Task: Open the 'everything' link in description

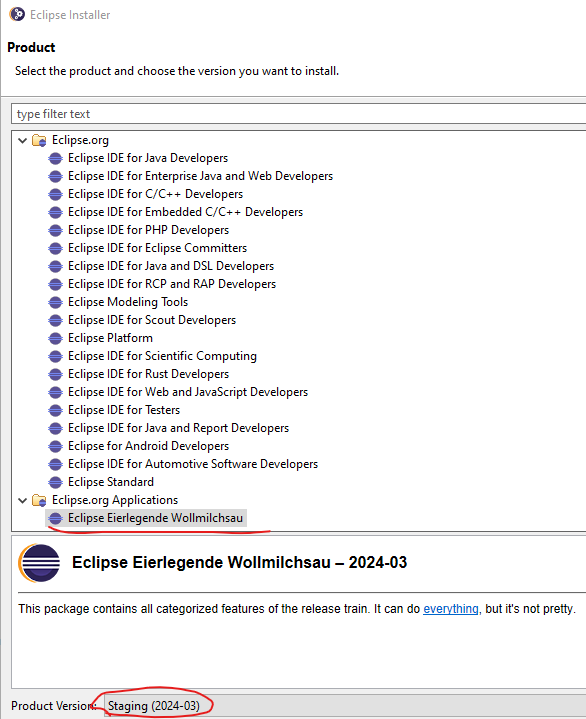Action: tap(451, 609)
